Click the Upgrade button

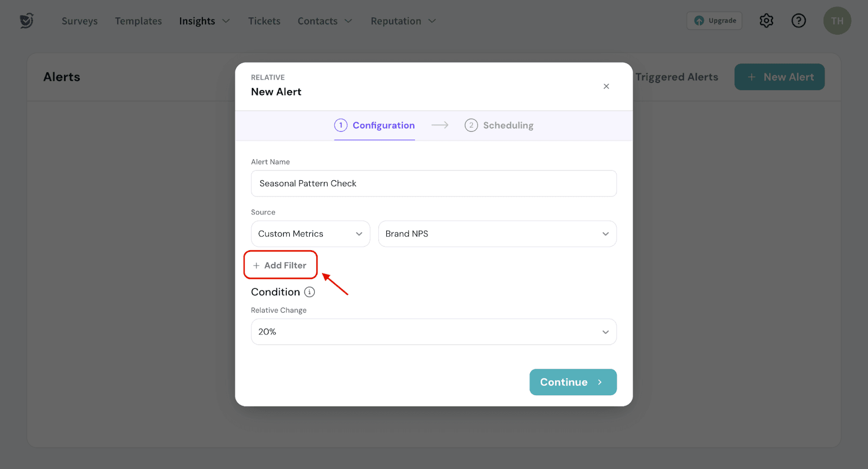pos(714,21)
